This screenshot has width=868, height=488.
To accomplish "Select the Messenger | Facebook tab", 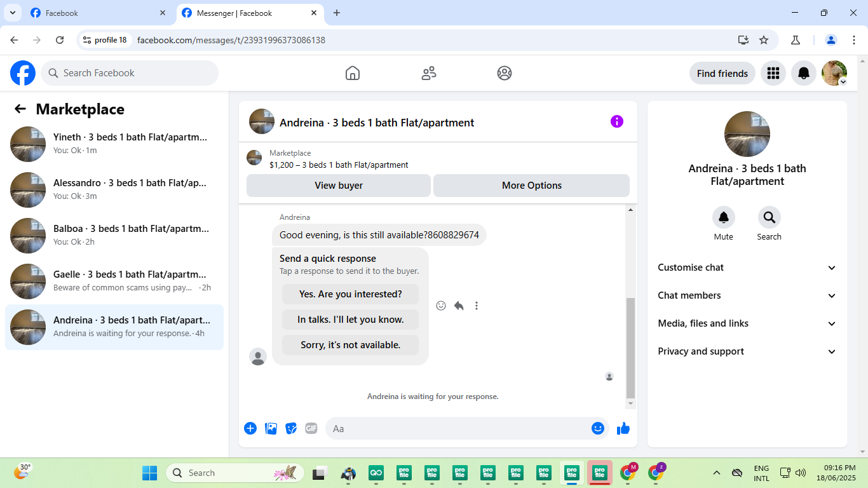I will pyautogui.click(x=250, y=13).
